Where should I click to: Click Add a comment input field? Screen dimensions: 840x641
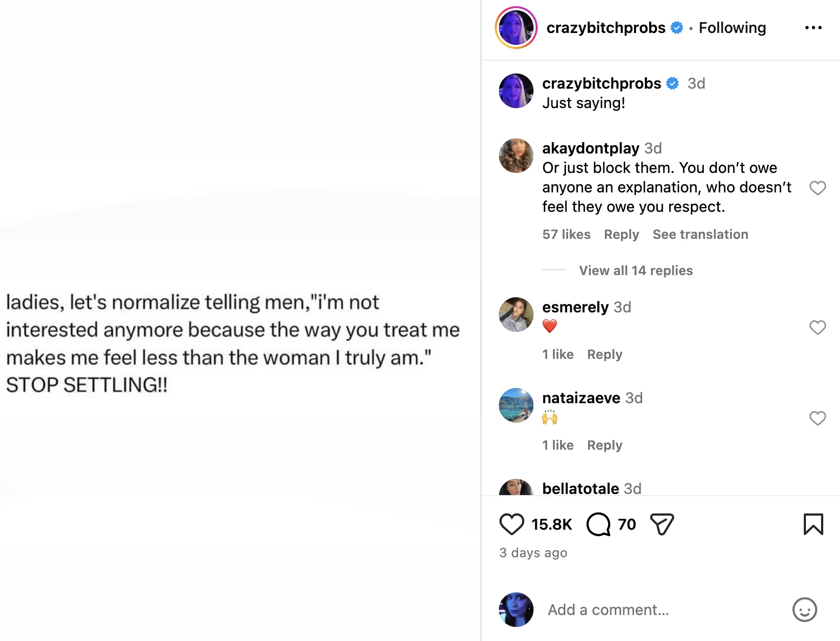[649, 610]
